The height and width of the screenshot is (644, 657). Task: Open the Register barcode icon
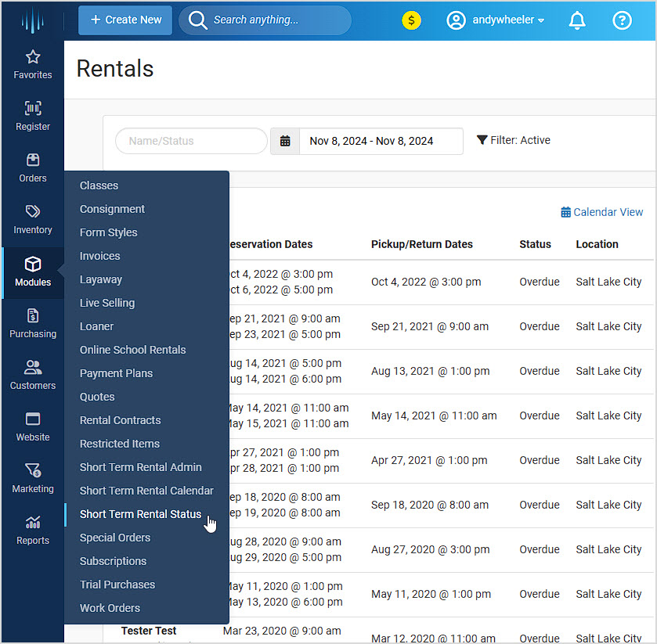coord(33,109)
